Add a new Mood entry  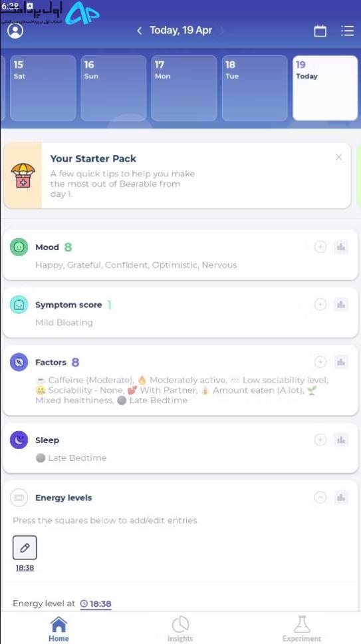click(320, 247)
